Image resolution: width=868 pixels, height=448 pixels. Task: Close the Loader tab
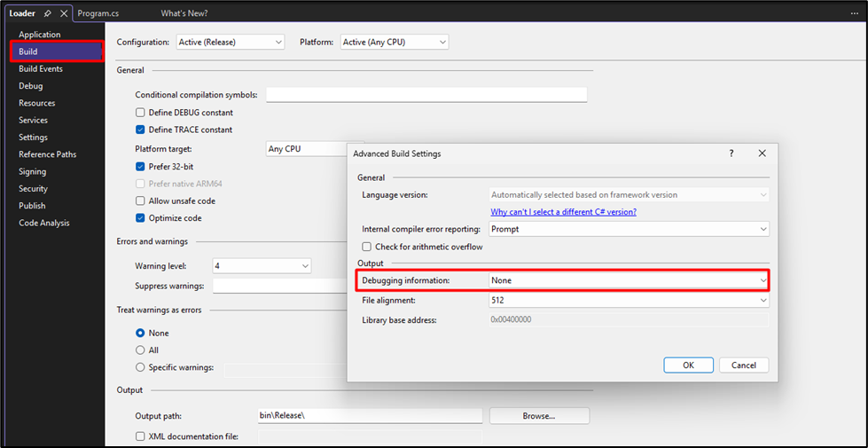(x=64, y=13)
